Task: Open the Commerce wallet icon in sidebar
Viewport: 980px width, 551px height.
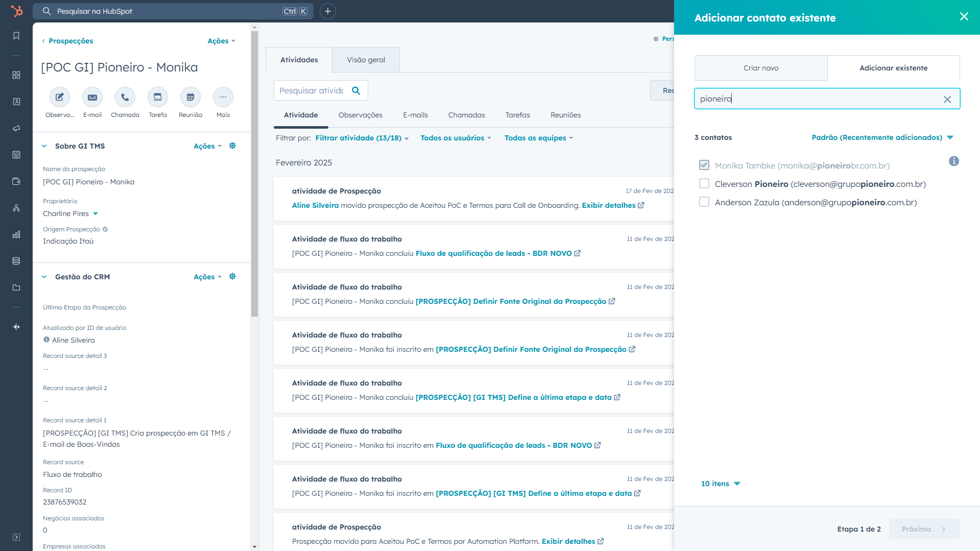Action: (x=16, y=181)
